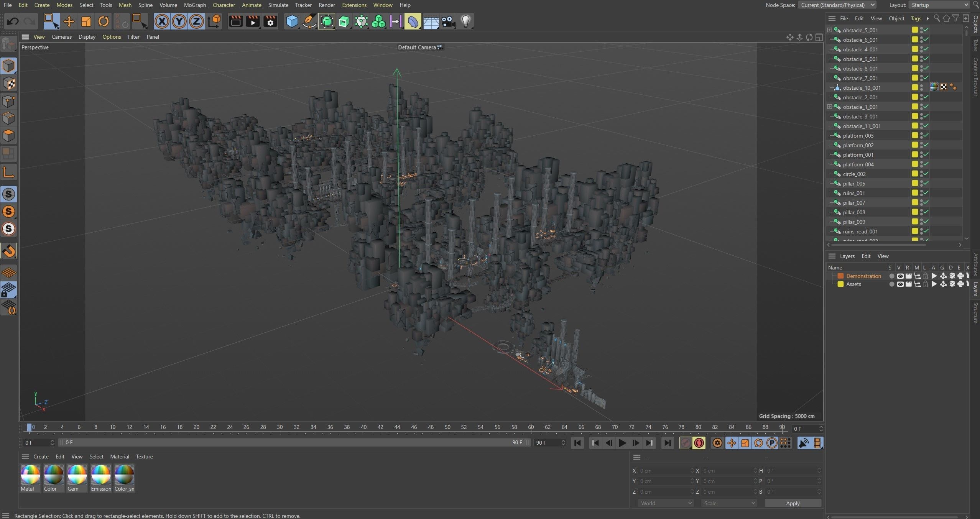Image resolution: width=980 pixels, height=519 pixels.
Task: Toggle Enable Snap magnet icon
Action: [8, 251]
